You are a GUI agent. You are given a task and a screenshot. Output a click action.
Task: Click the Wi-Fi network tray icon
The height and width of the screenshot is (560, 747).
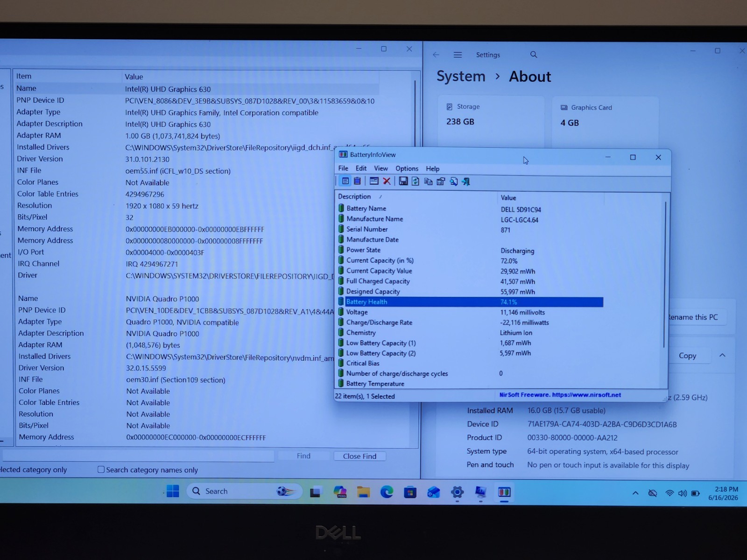669,493
